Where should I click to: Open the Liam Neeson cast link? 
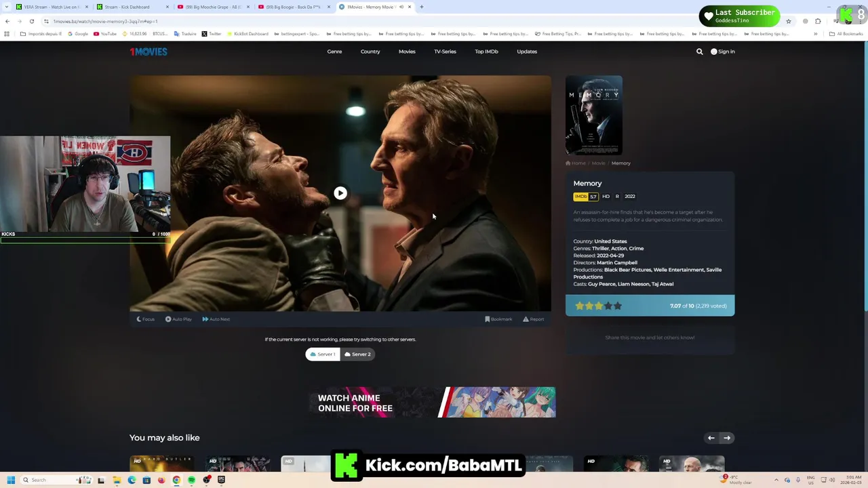point(633,284)
